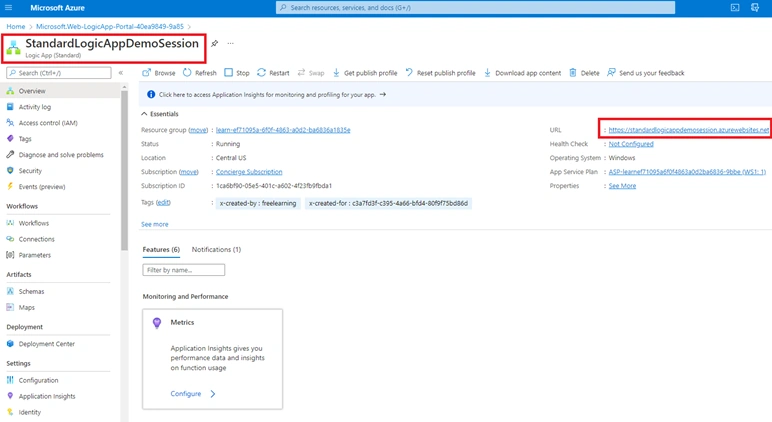
Task: Click See more under Essentials
Action: [155, 224]
